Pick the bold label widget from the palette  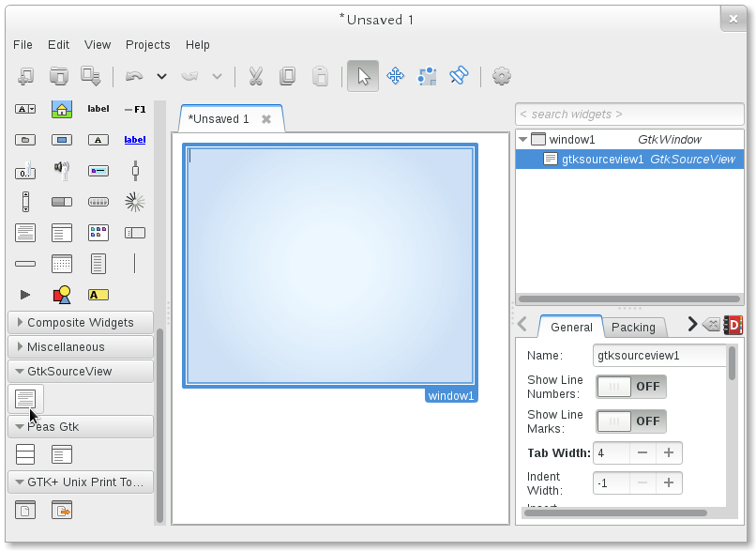coord(98,109)
